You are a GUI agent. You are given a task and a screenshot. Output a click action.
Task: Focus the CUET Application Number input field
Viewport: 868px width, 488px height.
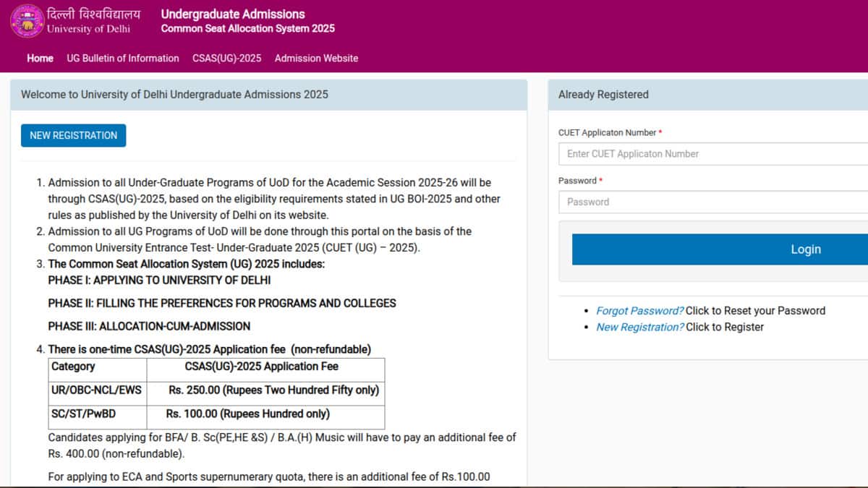click(712, 154)
